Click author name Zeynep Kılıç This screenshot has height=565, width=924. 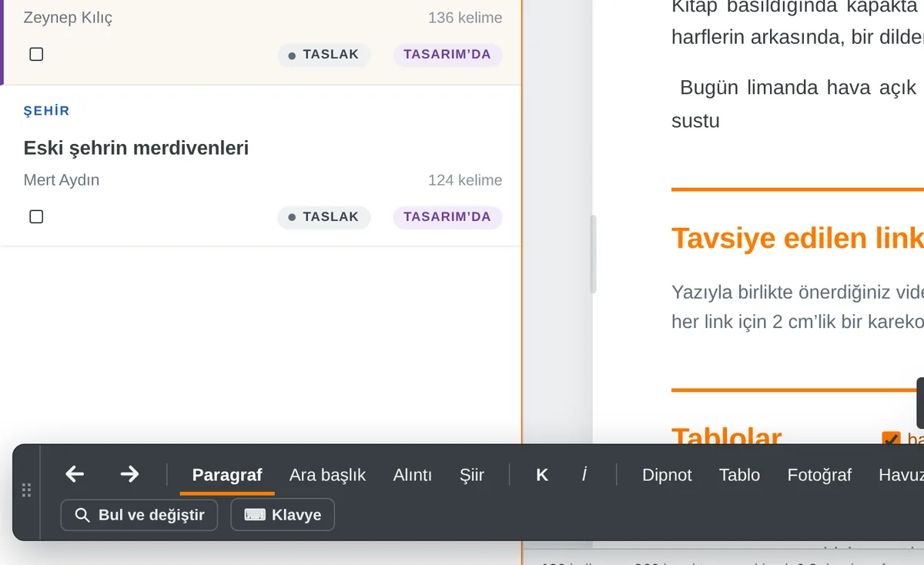[68, 18]
